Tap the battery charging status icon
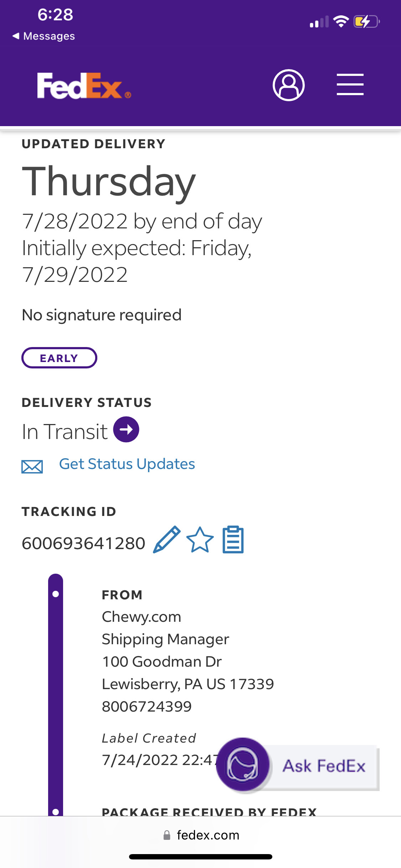The image size is (401, 868). point(366,22)
